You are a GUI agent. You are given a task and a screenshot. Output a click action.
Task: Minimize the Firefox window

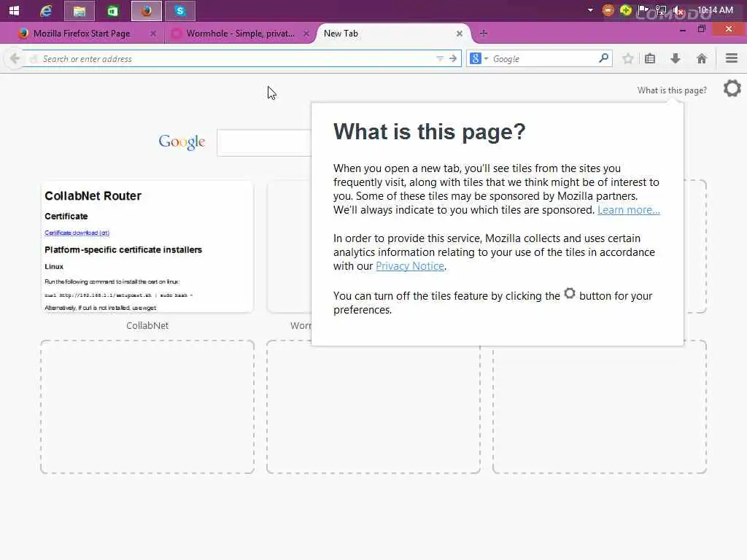(x=683, y=30)
